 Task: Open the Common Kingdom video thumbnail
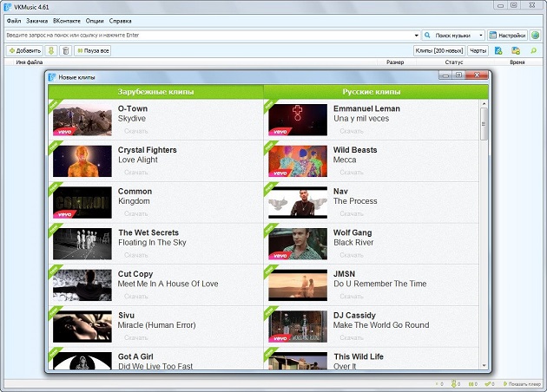pos(82,202)
